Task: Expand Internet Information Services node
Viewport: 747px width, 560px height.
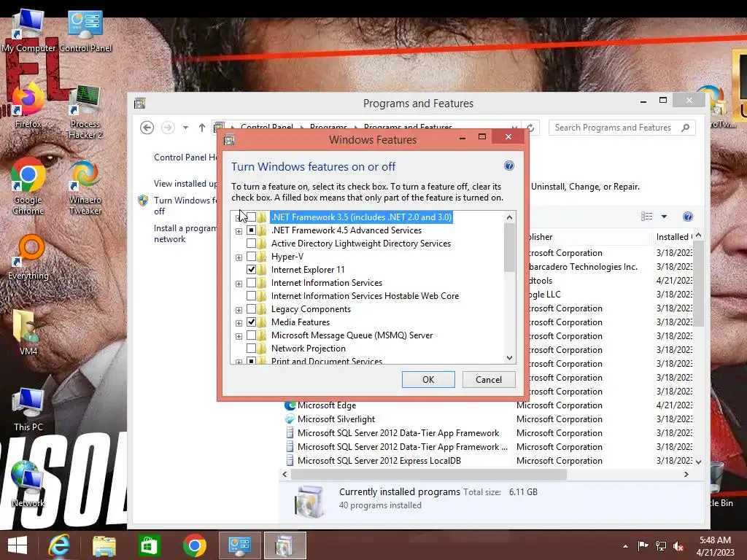Action: coord(239,284)
